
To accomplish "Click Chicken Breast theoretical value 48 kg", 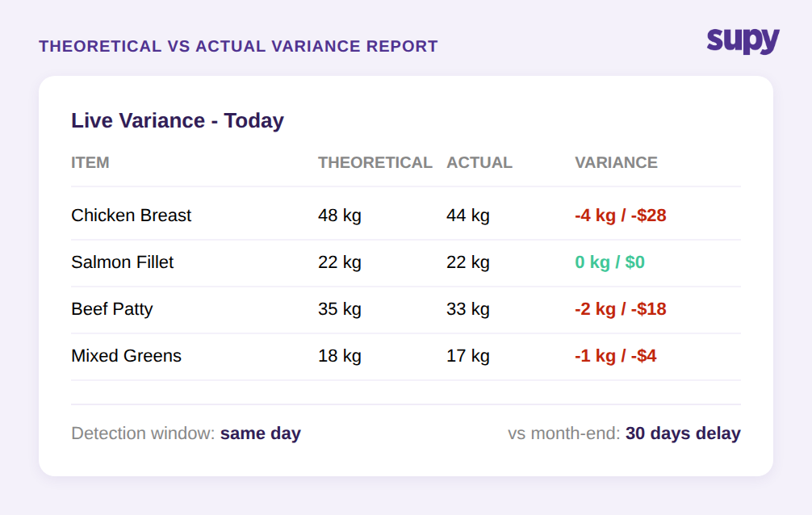I will click(340, 215).
